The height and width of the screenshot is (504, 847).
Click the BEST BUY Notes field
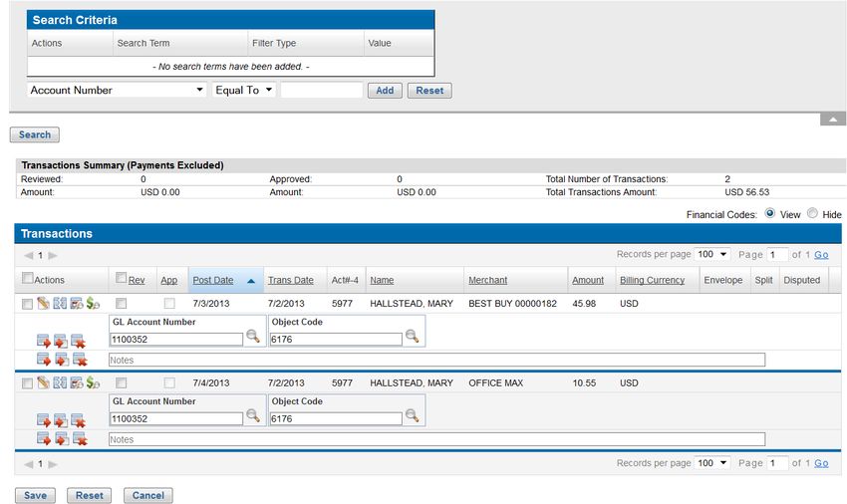click(437, 360)
